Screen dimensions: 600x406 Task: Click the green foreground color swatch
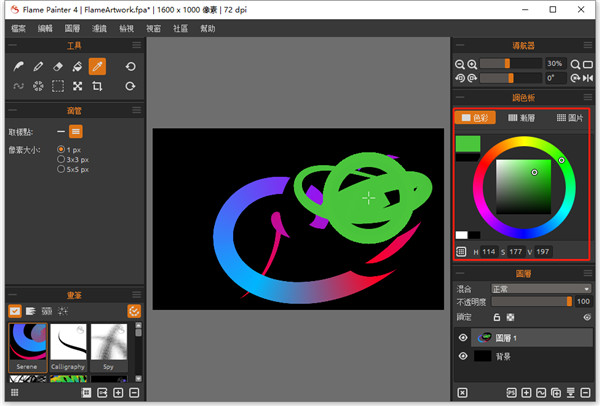pos(467,143)
